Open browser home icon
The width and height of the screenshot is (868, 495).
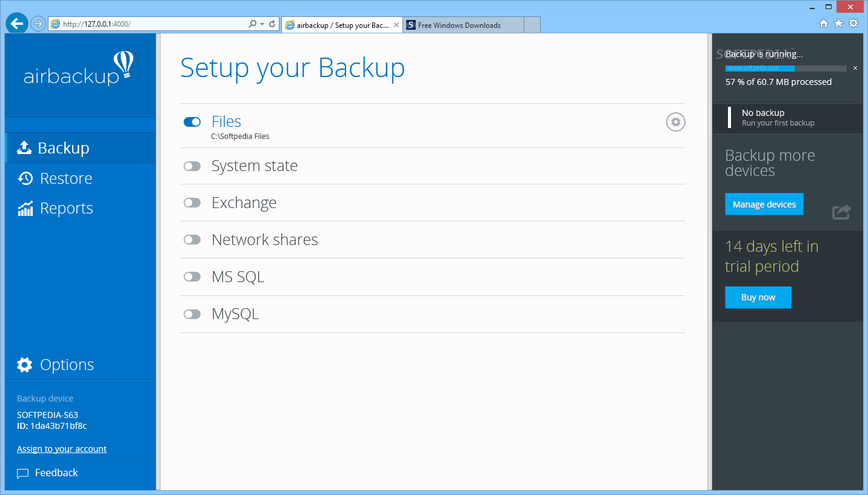click(823, 24)
